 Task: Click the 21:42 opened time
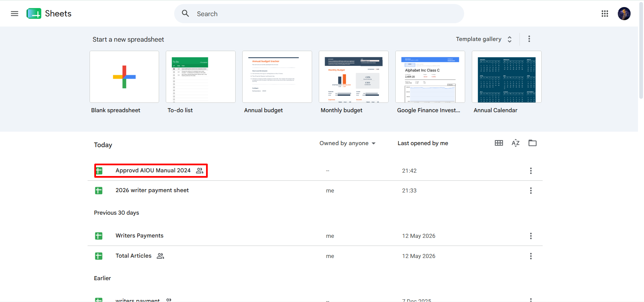(409, 171)
